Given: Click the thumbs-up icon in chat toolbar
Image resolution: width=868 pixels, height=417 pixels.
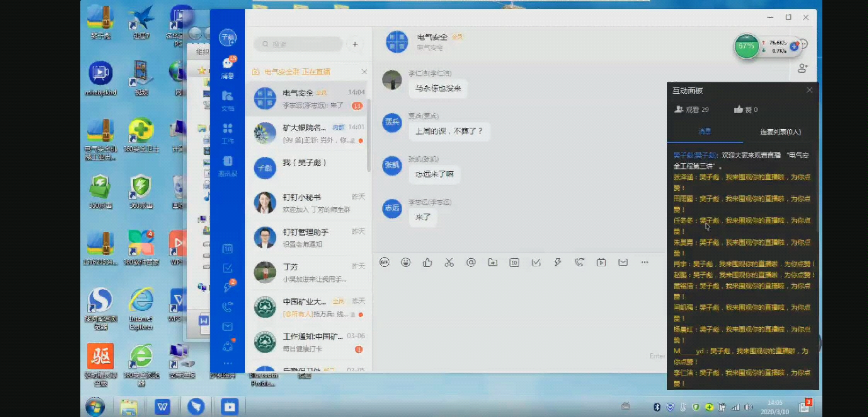Looking at the screenshot, I should click(427, 262).
